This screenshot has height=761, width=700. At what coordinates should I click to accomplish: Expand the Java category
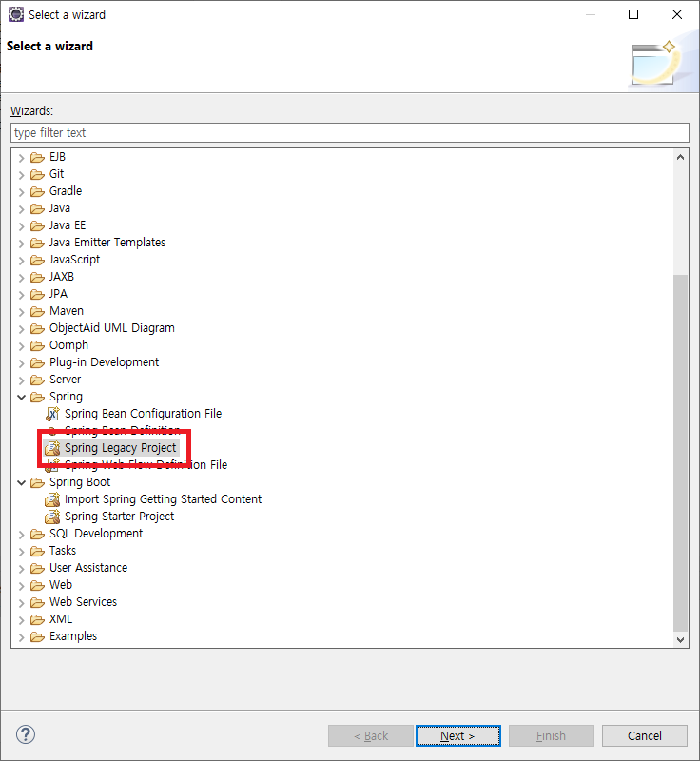(x=21, y=208)
